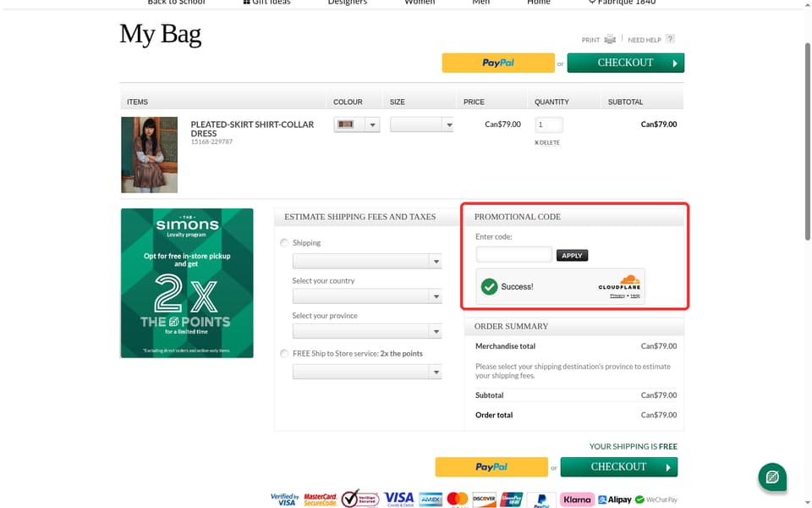Click the green Success checkmark icon
812x508 pixels.
489,286
